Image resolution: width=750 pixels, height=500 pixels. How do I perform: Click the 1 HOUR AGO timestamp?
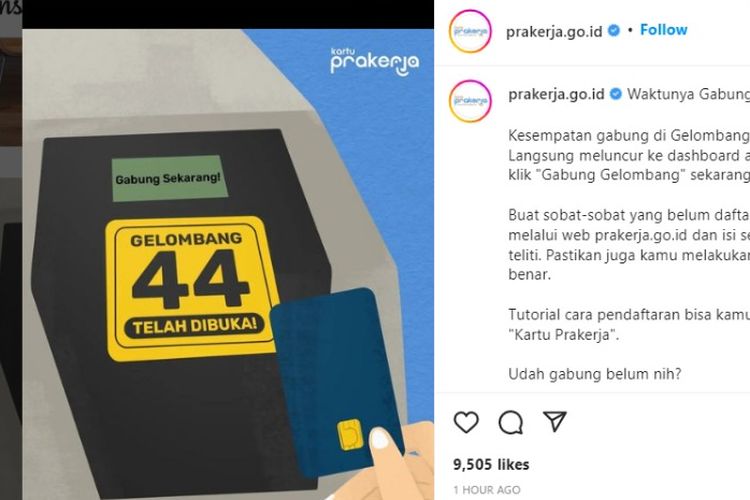(487, 490)
